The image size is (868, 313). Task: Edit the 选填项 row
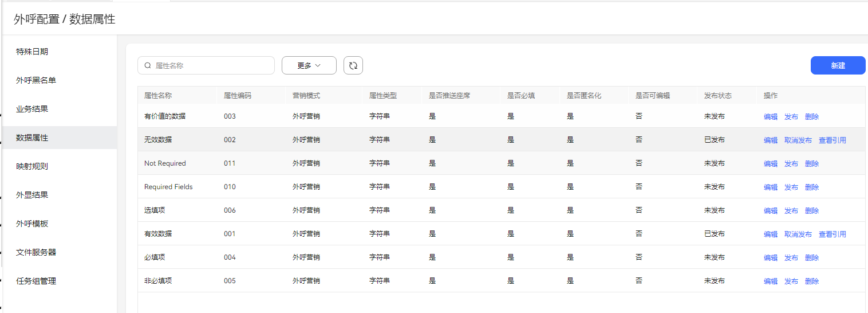771,210
